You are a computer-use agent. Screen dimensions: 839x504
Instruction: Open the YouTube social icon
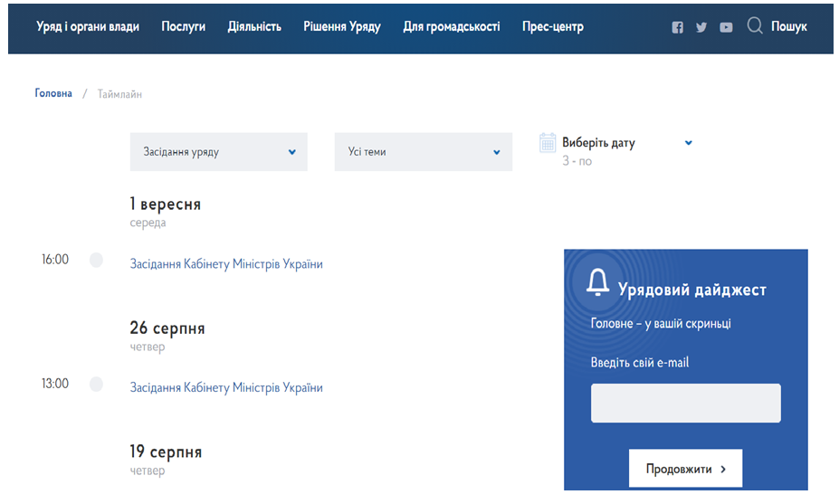pyautogui.click(x=726, y=27)
